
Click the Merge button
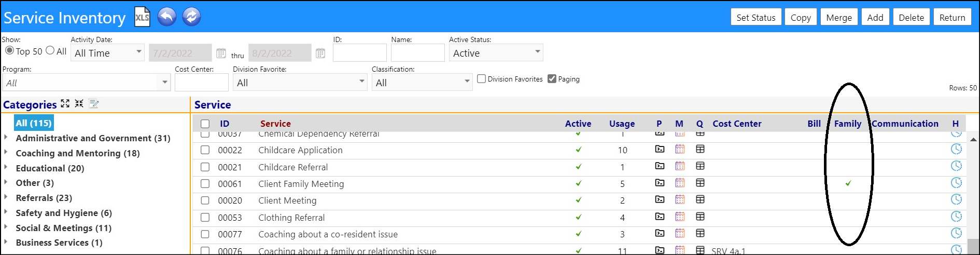839,17
